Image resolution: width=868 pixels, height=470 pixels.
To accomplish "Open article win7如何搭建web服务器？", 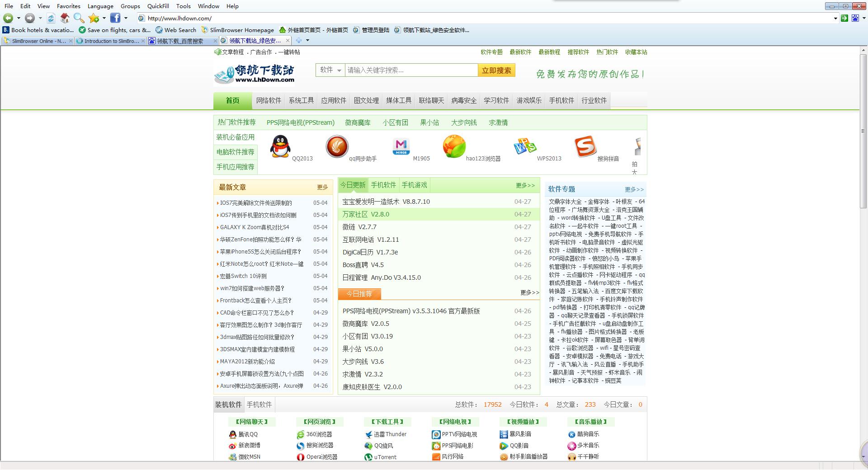I will [x=252, y=288].
